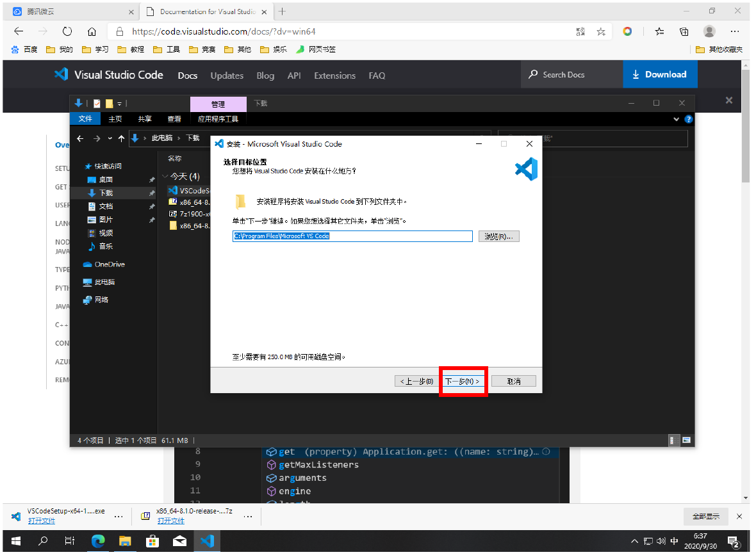Open the Edge browser from taskbar
756x557 pixels.
click(98, 541)
